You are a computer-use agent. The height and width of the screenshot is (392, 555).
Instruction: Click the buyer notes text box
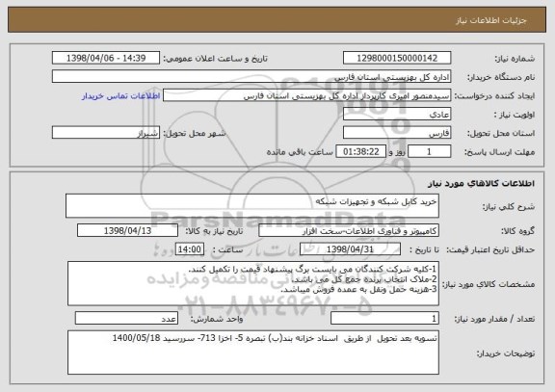tap(253, 353)
